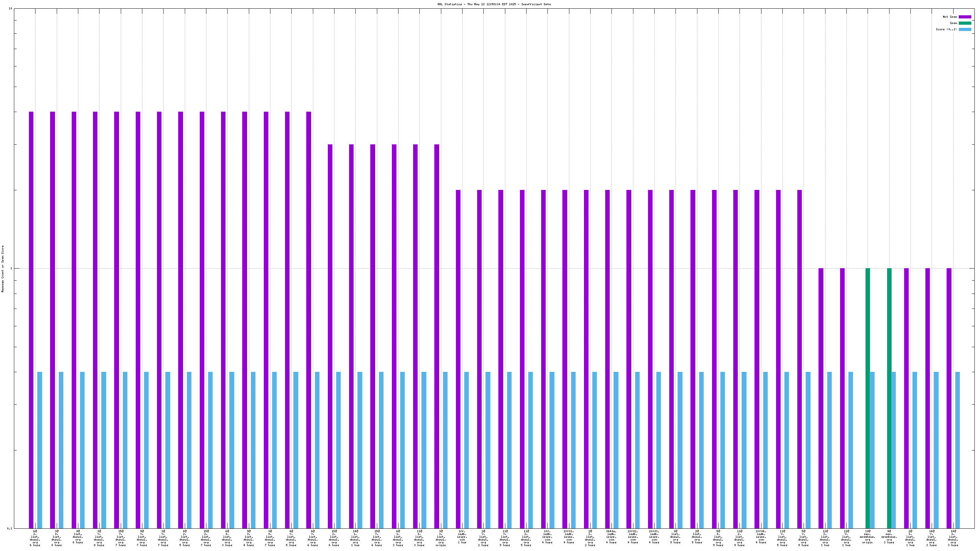Click the 9@ zen.spamhaus.org 3 hops label
The width and height of the screenshot is (980, 551).
(889, 536)
